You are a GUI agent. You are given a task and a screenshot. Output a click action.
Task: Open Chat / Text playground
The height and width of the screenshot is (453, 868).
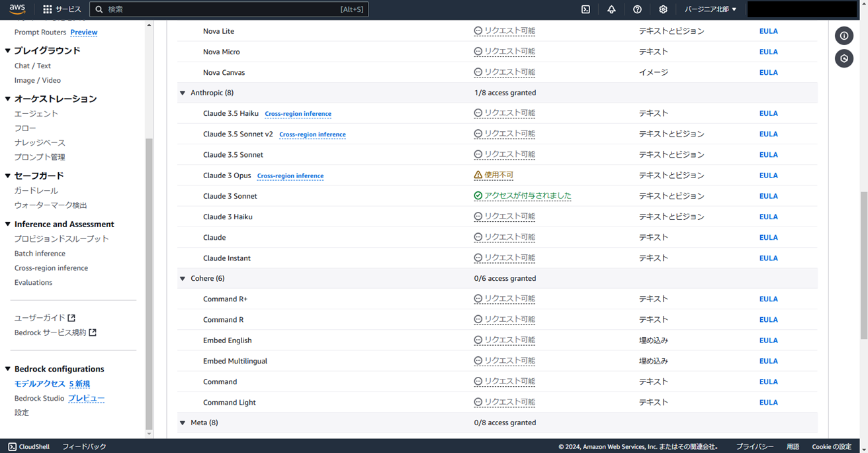pos(32,66)
